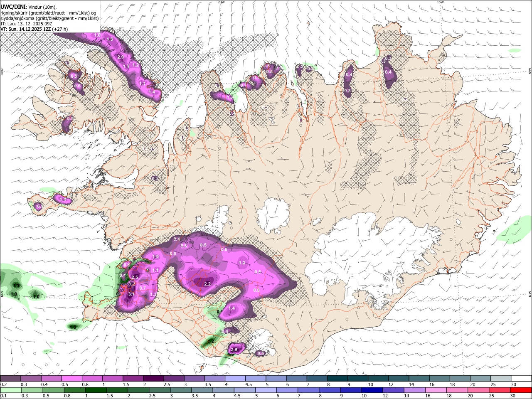Pick upper-row legend swatch starting at 0.4
This screenshot has height=399, width=532.
[51, 379]
